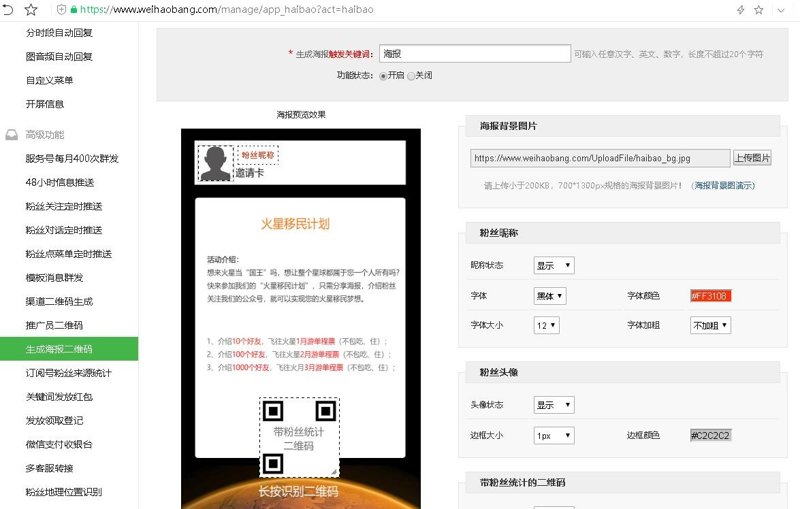This screenshot has width=800, height=509.
Task: Open 图音频自动回复 in the sidebar
Action: click(59, 56)
